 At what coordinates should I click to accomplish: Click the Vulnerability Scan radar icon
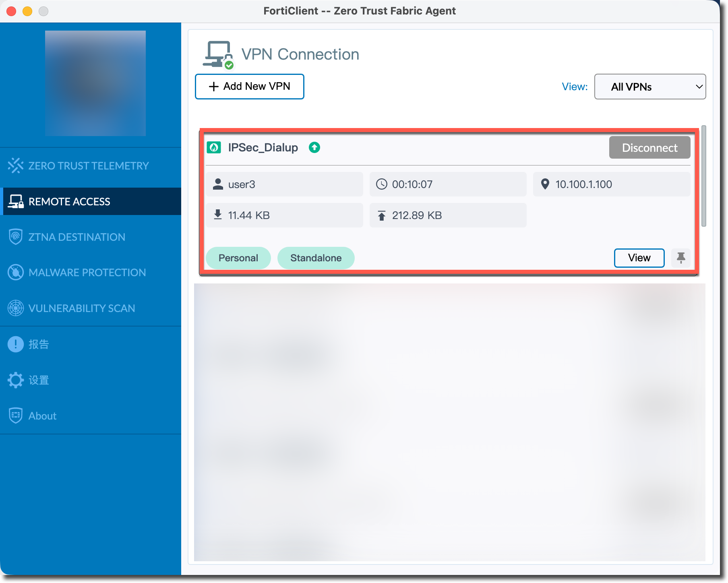[x=15, y=308]
